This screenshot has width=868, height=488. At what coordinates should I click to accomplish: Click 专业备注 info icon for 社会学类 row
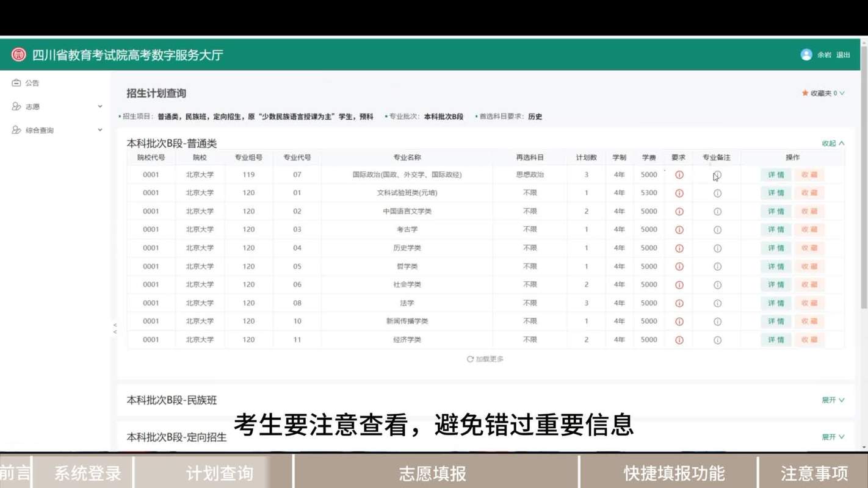717,285
